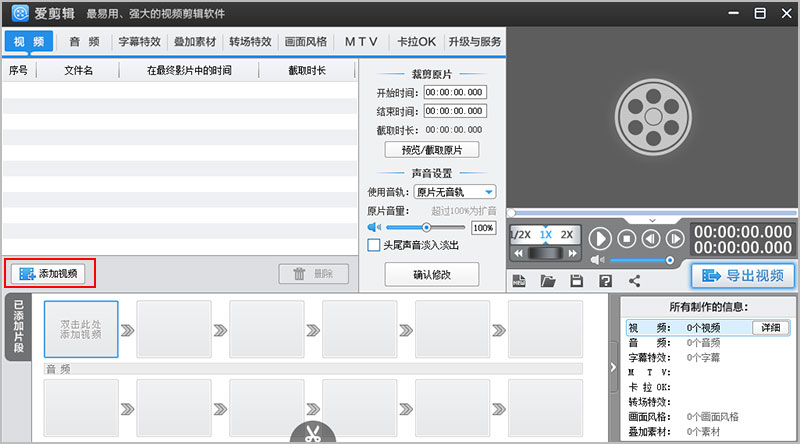
Task: Click the share icon below the preview
Action: coord(634,281)
